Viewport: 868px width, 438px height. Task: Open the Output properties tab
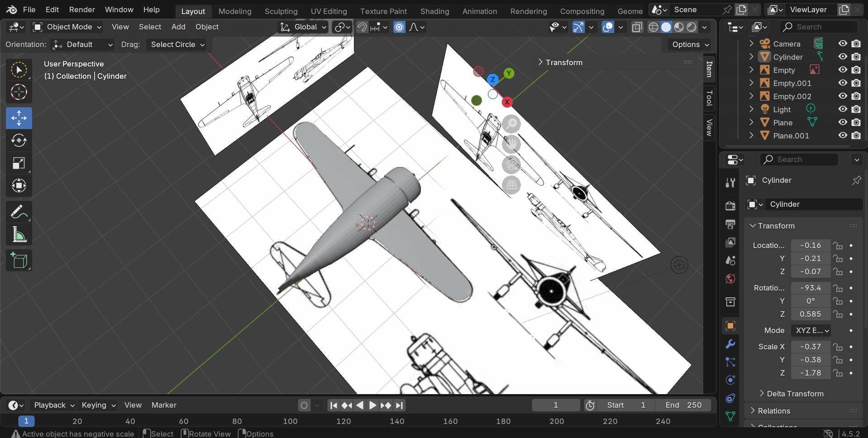[730, 224]
